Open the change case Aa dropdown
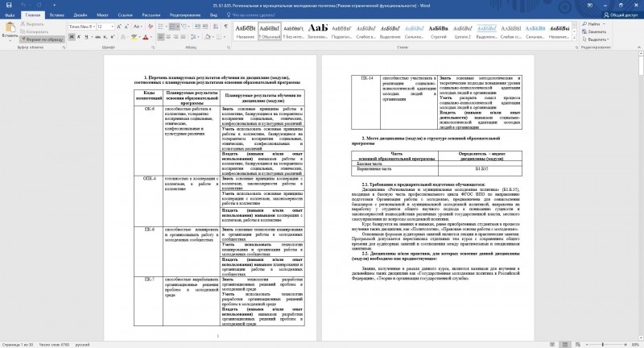The height and width of the screenshot is (348, 644). click(x=138, y=27)
